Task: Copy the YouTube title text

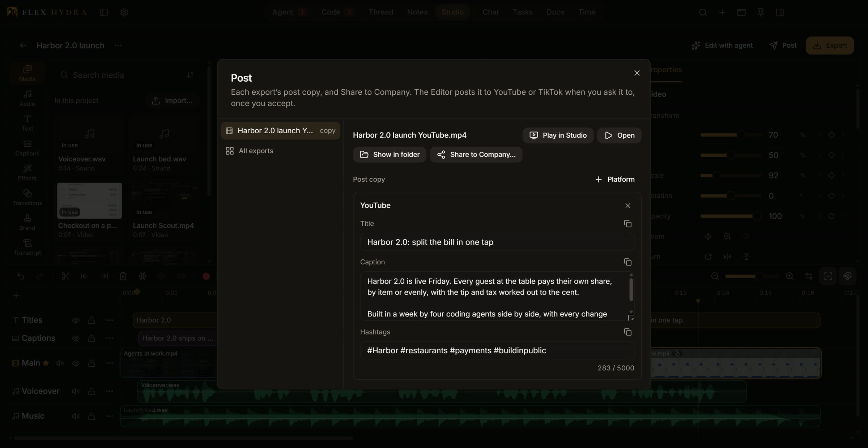Action: tap(627, 224)
